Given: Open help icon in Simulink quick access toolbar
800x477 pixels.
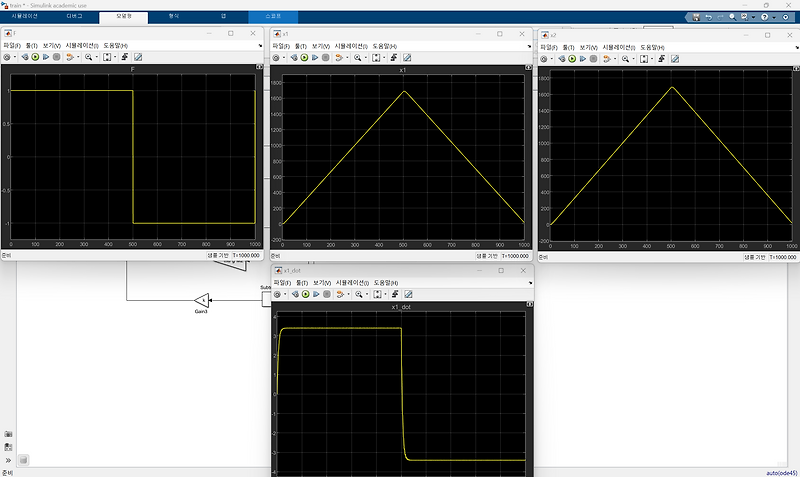Looking at the screenshot, I should tap(764, 17).
